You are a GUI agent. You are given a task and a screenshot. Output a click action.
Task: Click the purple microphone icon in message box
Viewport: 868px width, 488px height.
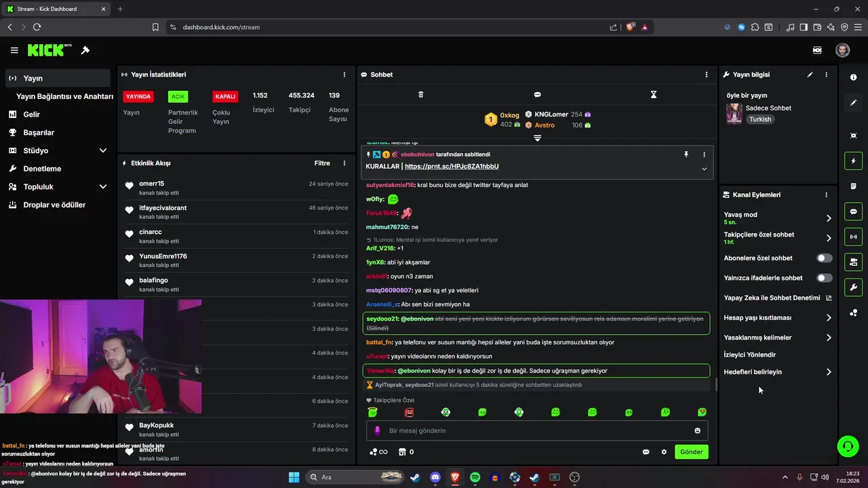pos(378,430)
